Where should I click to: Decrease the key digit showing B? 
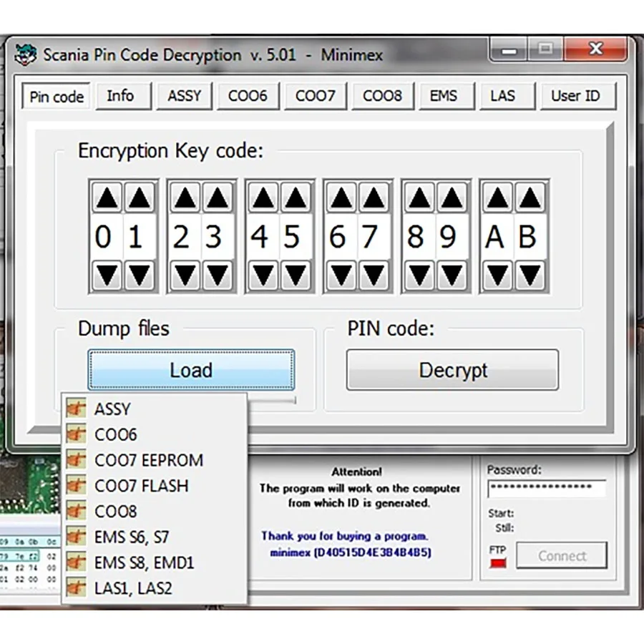point(530,274)
